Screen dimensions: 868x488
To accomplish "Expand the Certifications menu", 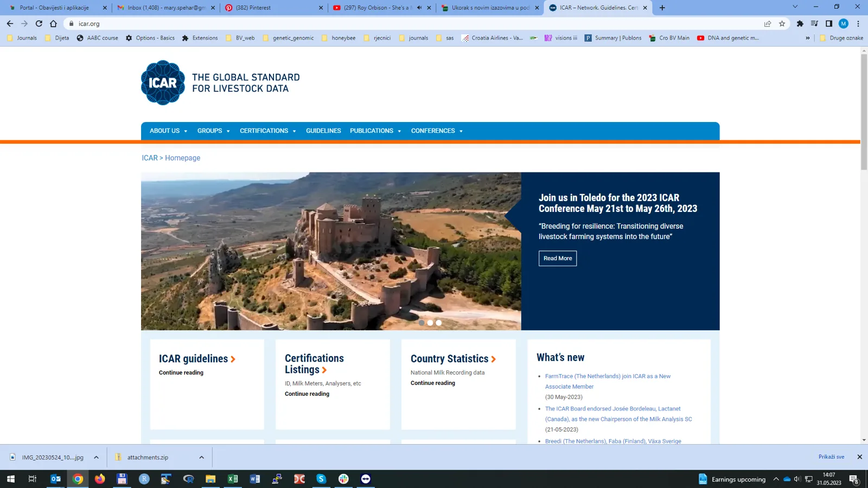I will [x=268, y=131].
